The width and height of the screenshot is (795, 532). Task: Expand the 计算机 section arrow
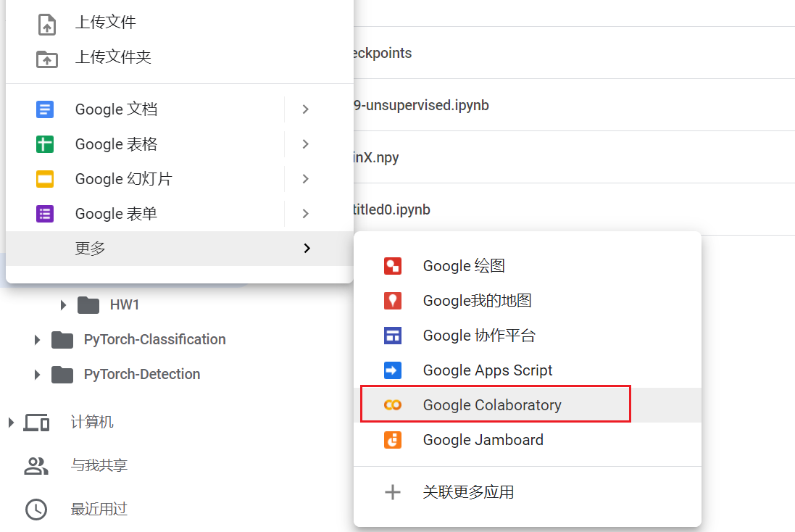[11, 422]
